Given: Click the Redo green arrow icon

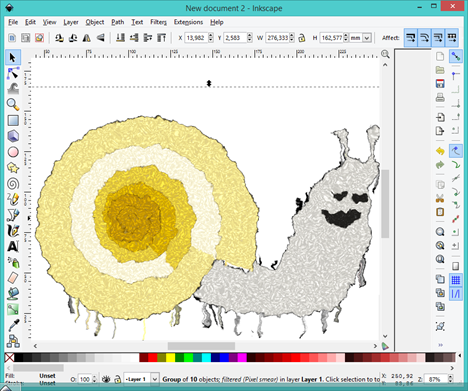Looking at the screenshot, I should (440, 165).
